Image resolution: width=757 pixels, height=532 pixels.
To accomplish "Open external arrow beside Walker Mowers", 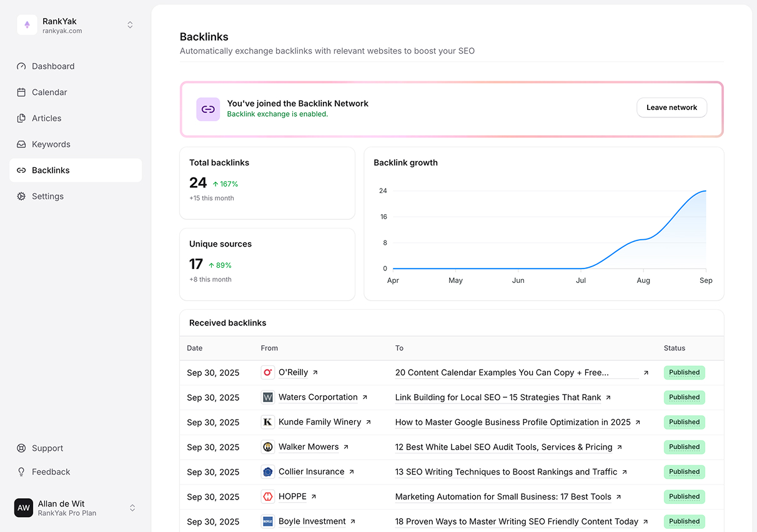I will 346,447.
